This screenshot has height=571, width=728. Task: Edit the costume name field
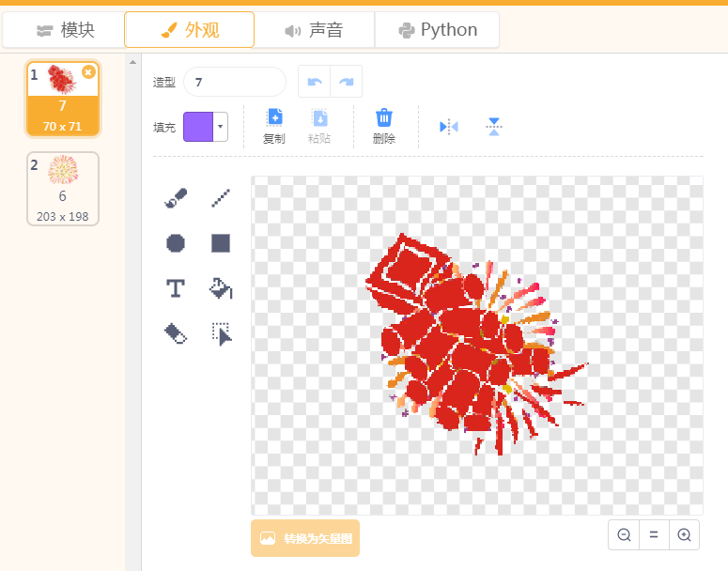235,82
